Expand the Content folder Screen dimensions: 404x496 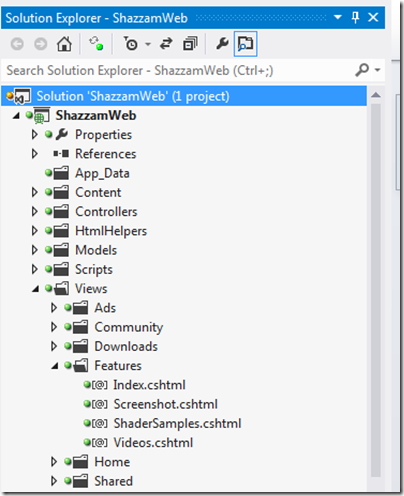[x=35, y=192]
